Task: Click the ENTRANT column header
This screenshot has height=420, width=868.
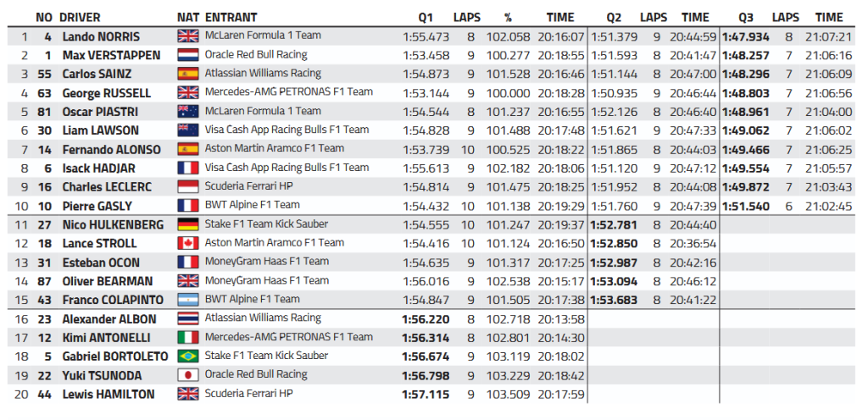Action: pyautogui.click(x=231, y=17)
